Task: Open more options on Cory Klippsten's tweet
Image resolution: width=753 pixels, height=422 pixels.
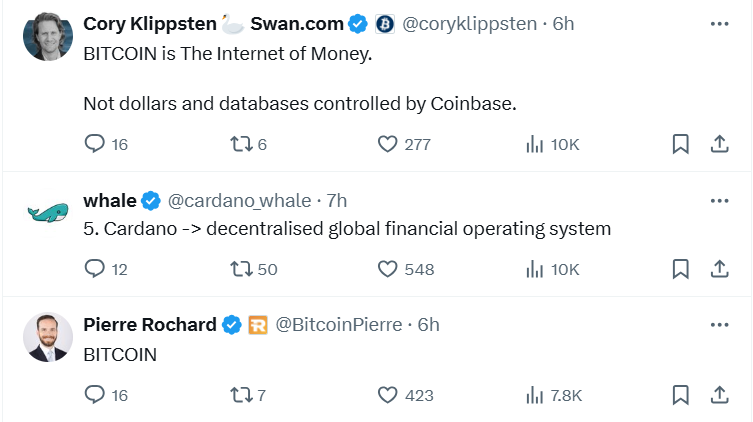Action: 718,22
